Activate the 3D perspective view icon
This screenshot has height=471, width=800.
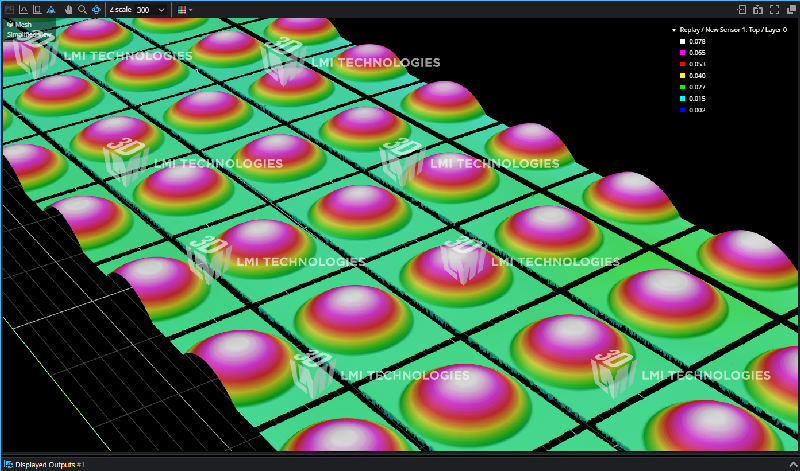51,10
